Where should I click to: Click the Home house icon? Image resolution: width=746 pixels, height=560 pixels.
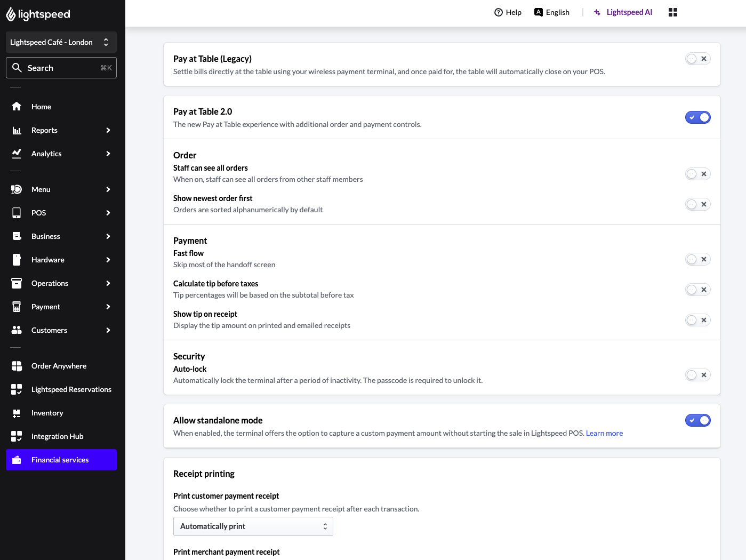(17, 107)
